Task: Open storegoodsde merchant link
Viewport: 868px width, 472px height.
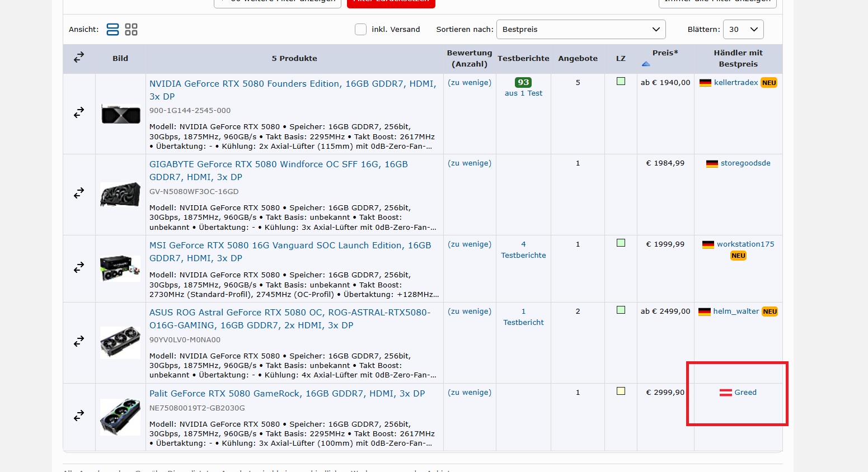Action: coord(745,163)
